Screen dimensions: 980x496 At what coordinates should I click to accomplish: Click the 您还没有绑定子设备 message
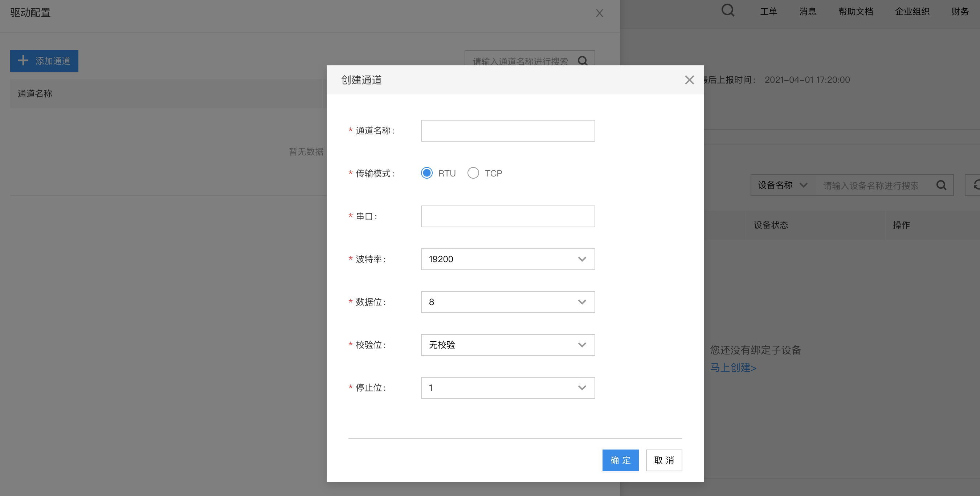pos(756,350)
